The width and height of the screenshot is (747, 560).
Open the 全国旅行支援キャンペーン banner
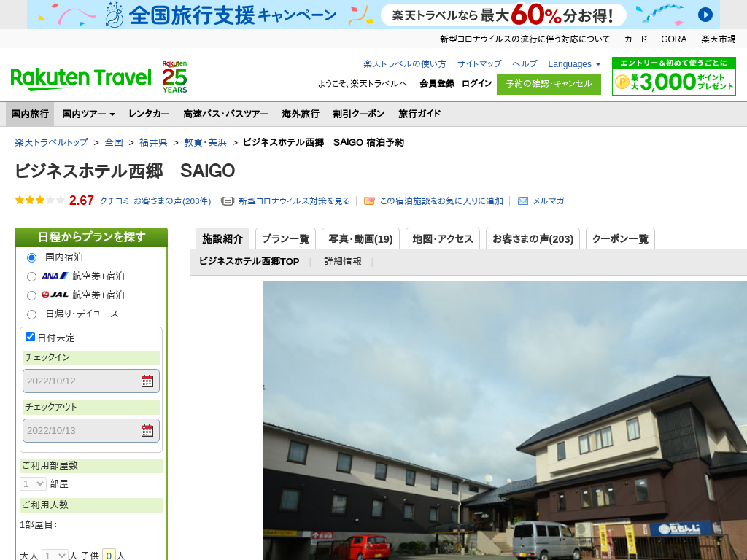click(373, 15)
